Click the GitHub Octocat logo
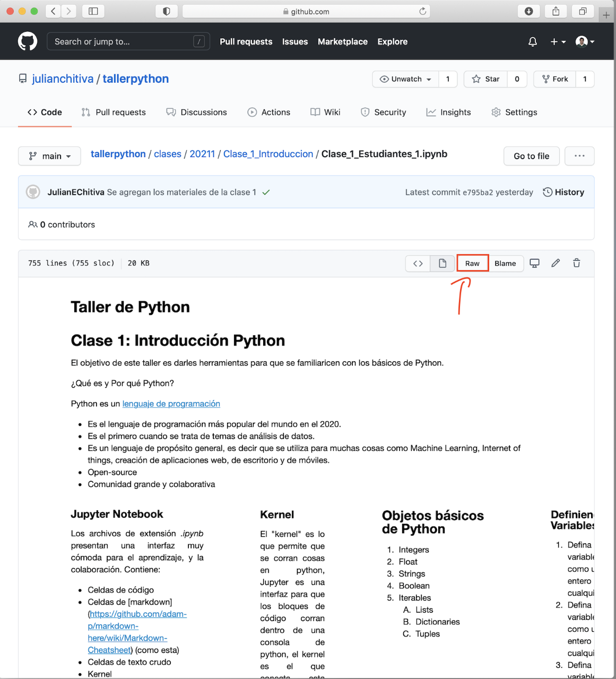Screen dimensions: 616x679 [x=28, y=41]
